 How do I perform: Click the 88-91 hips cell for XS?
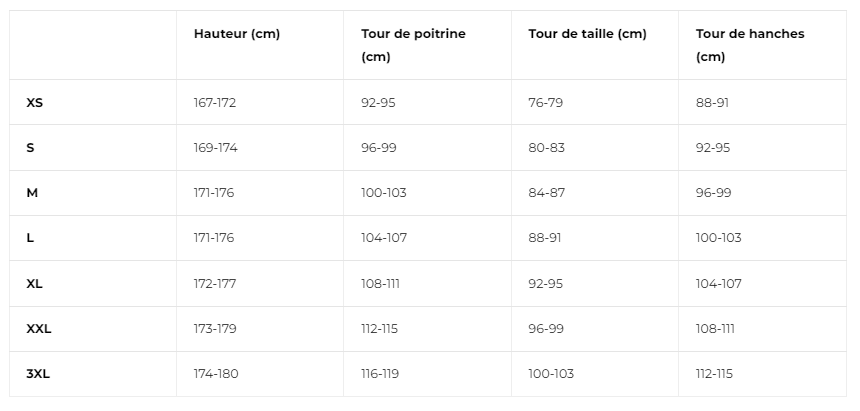pyautogui.click(x=712, y=103)
